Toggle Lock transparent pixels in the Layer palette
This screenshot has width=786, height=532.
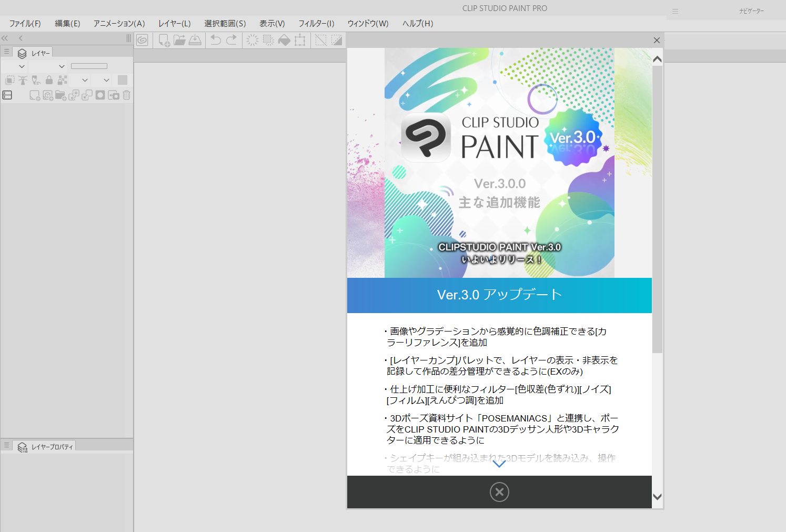(x=62, y=81)
